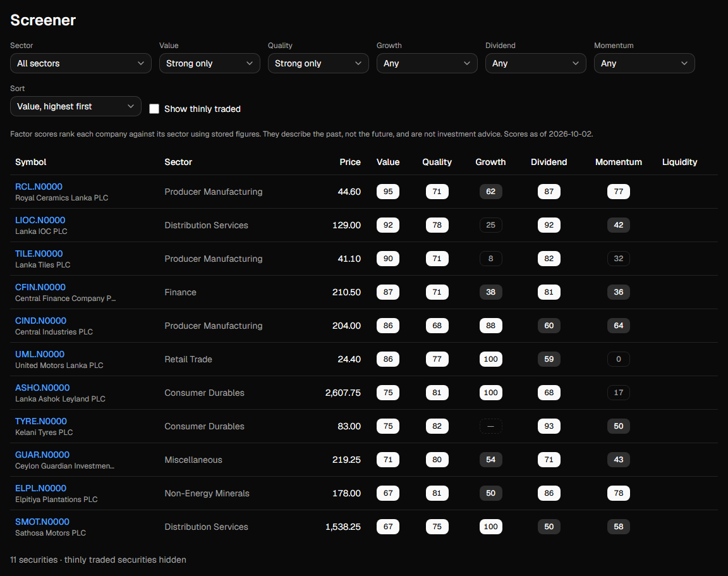Screen dimensions: 728x576
Task: Click the Quality column header
Action: pyautogui.click(x=437, y=162)
